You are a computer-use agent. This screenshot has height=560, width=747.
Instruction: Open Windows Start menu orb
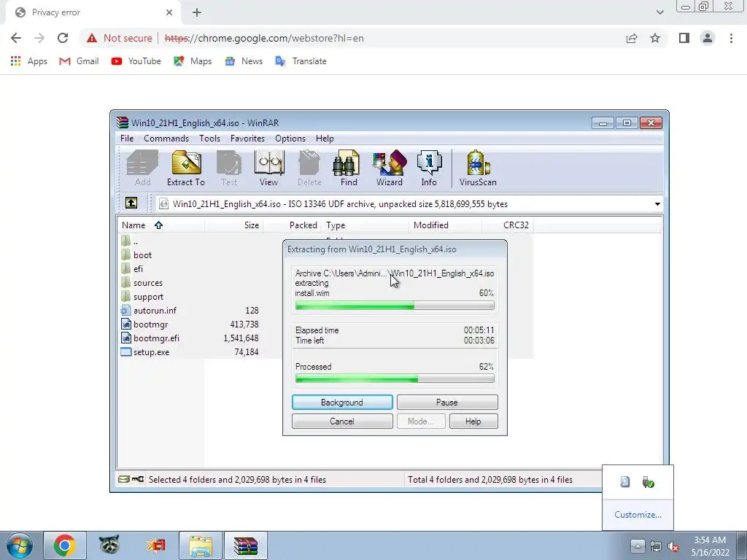click(20, 545)
